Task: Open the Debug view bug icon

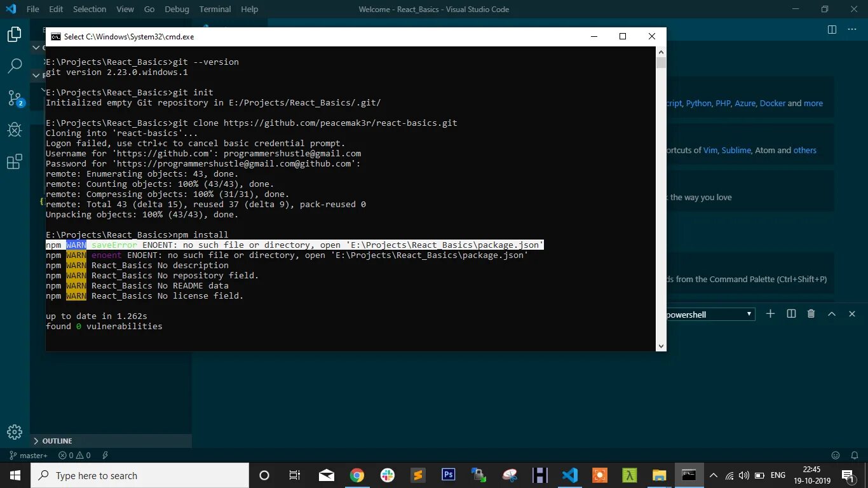Action: click(15, 130)
